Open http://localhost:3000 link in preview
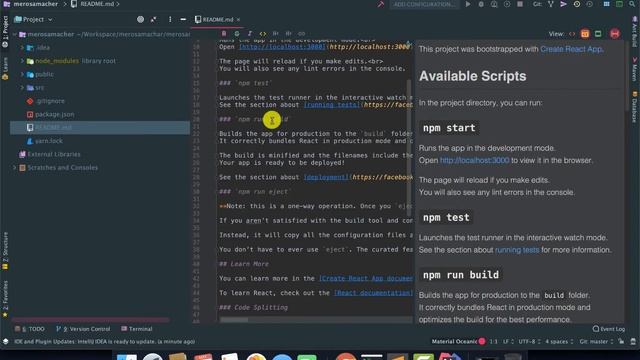The height and width of the screenshot is (360, 640). (474, 160)
